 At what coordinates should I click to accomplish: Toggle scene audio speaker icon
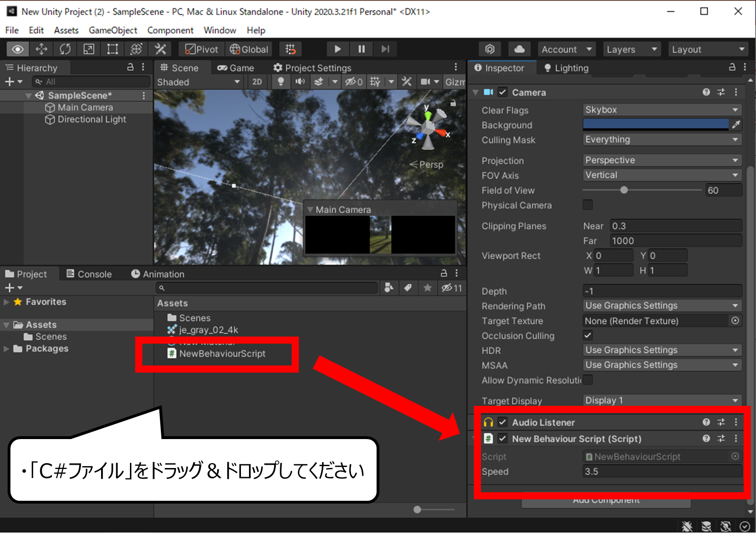(x=300, y=82)
